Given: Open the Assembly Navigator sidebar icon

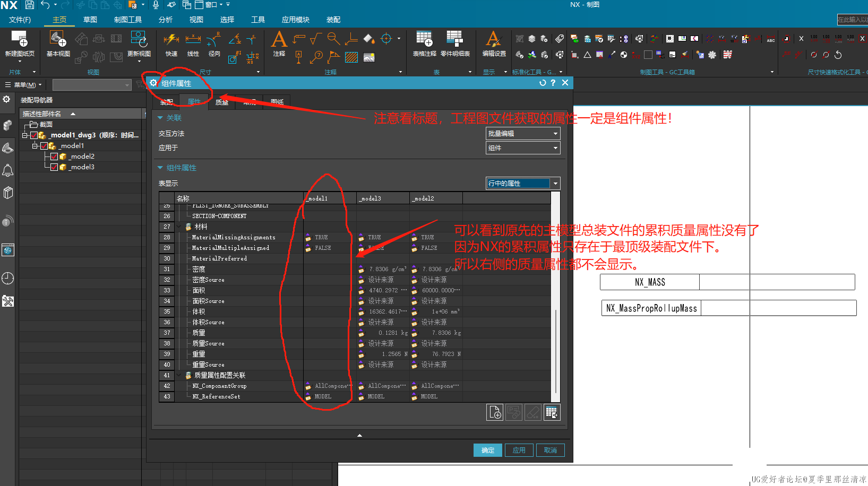Looking at the screenshot, I should coord(7,126).
